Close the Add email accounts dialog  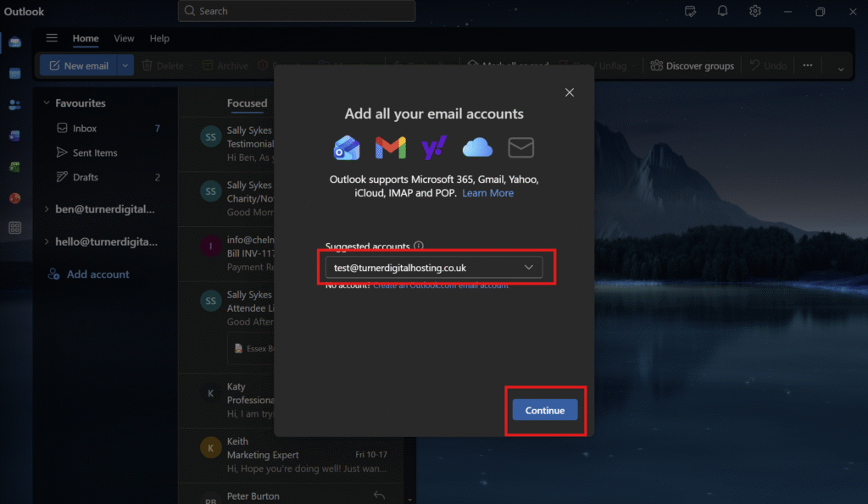(x=569, y=92)
